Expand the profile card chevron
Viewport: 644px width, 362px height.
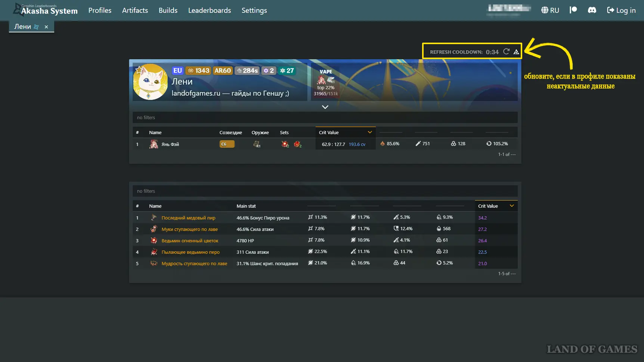[325, 107]
